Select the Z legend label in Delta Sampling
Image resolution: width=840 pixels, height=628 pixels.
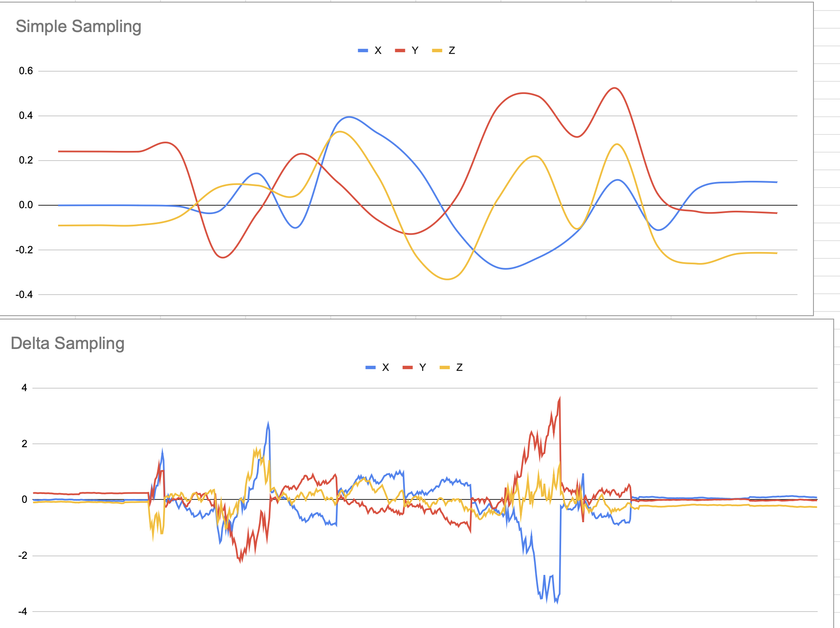(459, 368)
